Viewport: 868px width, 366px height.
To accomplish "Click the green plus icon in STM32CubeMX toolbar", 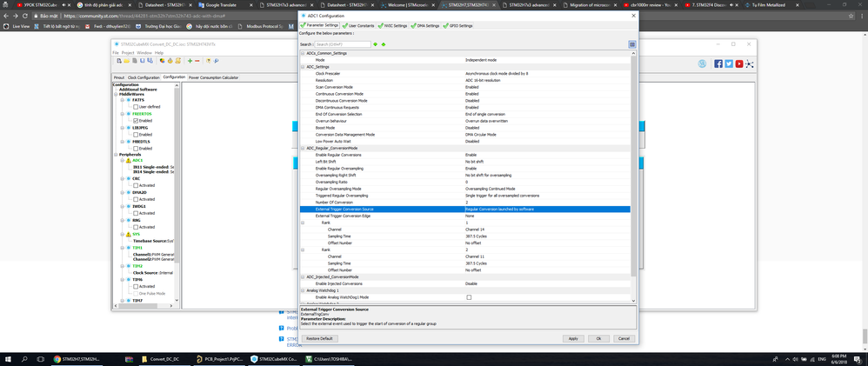I will tap(190, 61).
